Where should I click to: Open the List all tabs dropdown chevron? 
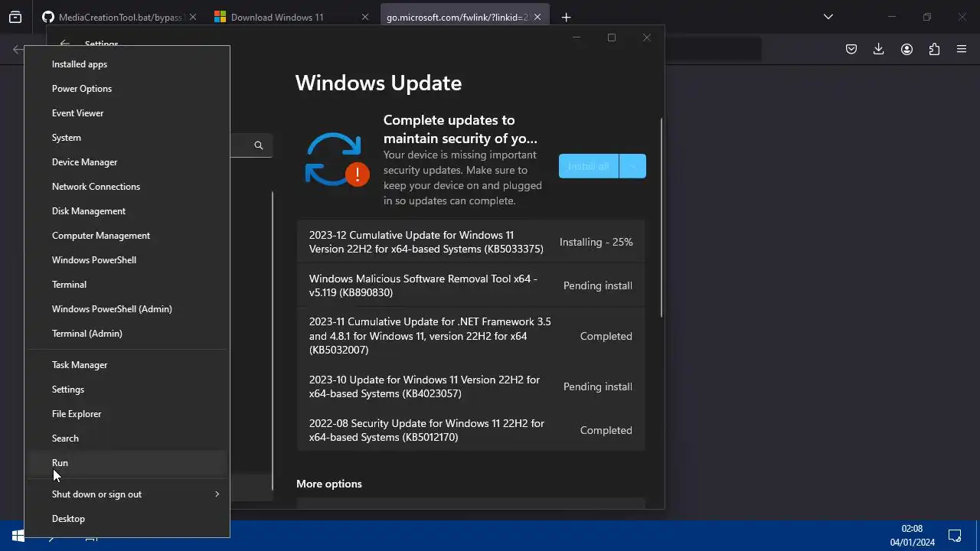pyautogui.click(x=828, y=17)
